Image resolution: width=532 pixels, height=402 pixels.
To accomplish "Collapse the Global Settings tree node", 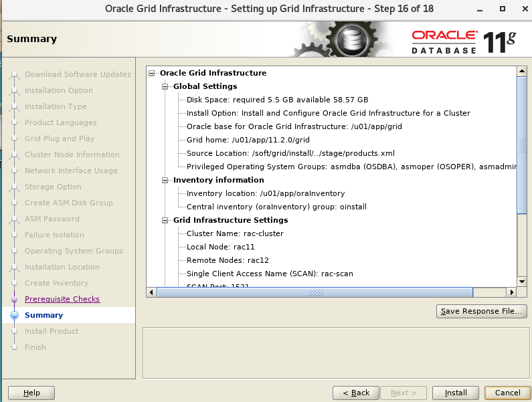I will tap(166, 86).
